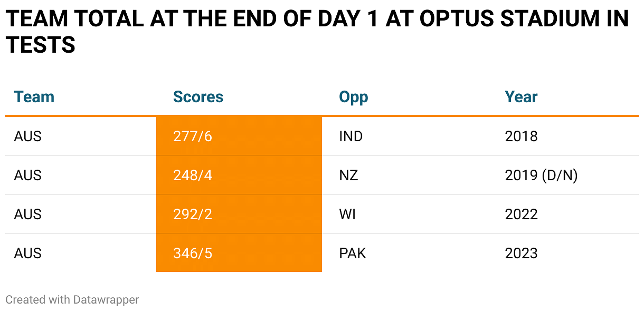Click the 2018 year cell
The image size is (644, 312).
click(521, 136)
